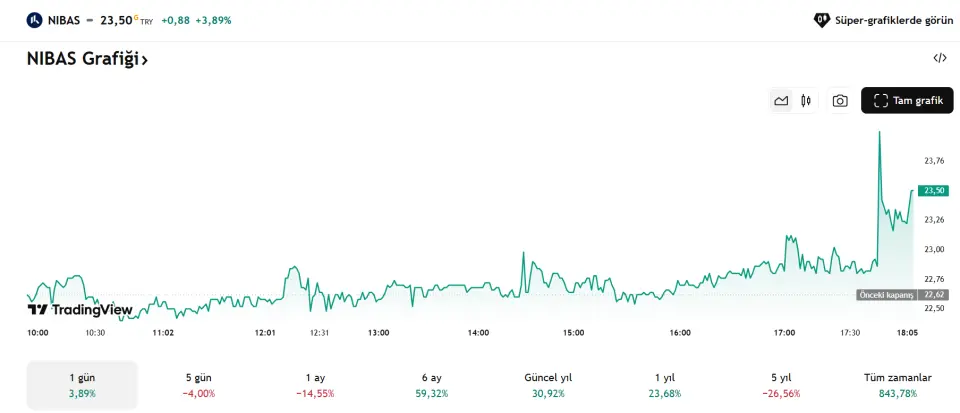Image resolution: width=960 pixels, height=413 pixels.
Task: Switch to candlestick chart type
Action: 805,101
